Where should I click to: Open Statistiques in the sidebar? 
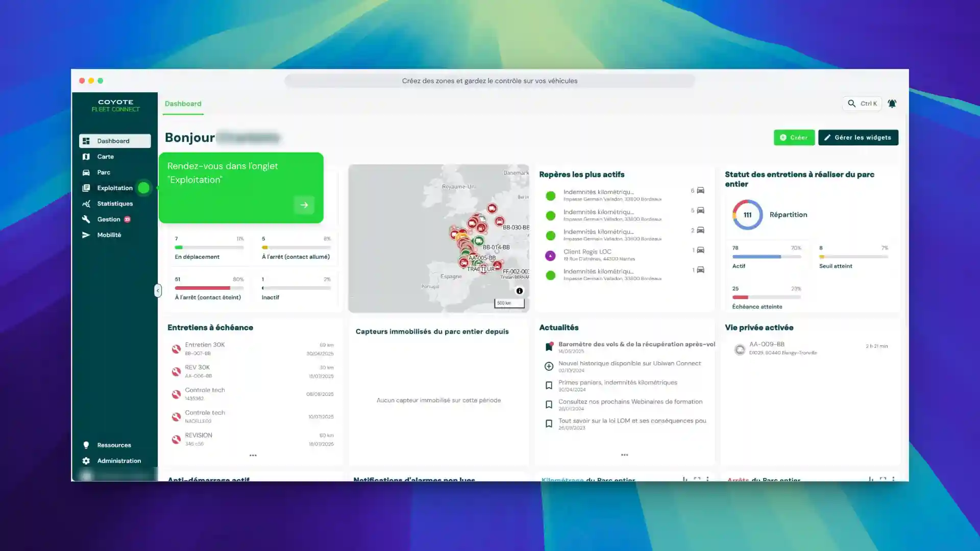[x=114, y=204]
